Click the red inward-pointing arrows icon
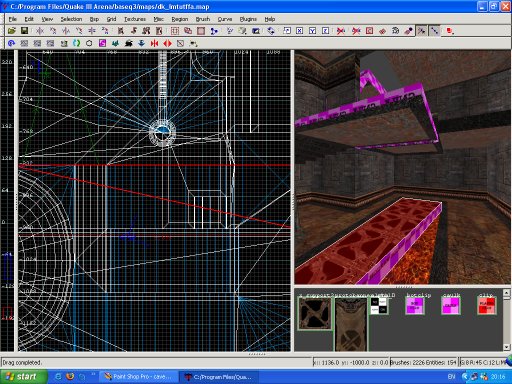The height and width of the screenshot is (384, 512). pyautogui.click(x=154, y=43)
